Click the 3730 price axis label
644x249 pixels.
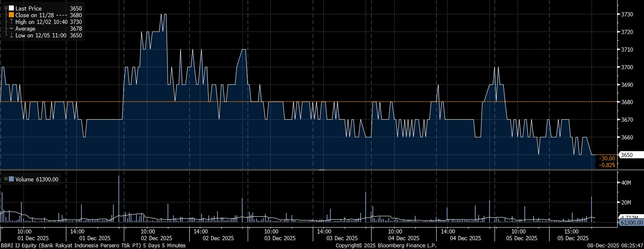(x=626, y=14)
